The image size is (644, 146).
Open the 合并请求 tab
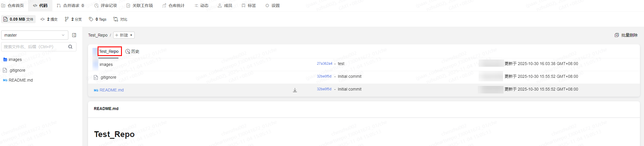pyautogui.click(x=70, y=6)
